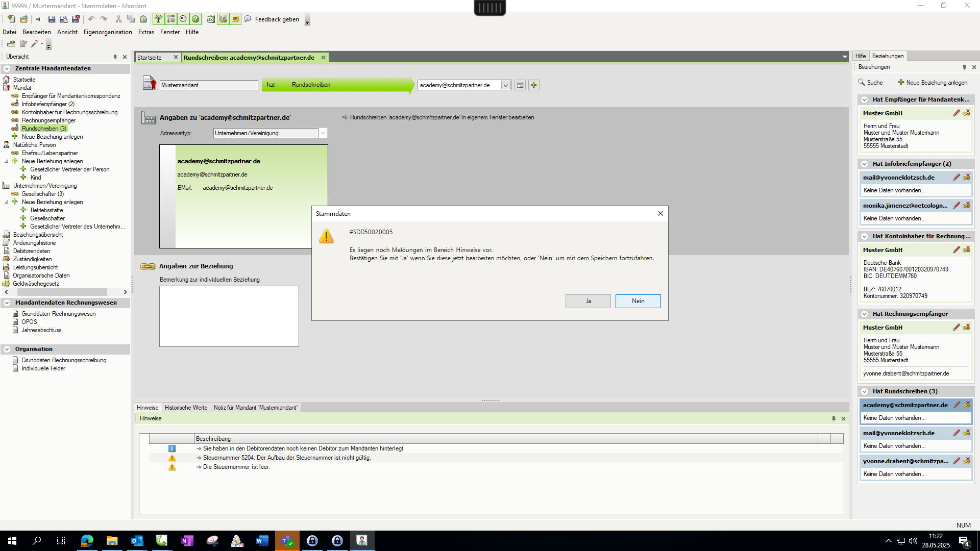Click green plus next to recipient dropdown

click(x=534, y=85)
